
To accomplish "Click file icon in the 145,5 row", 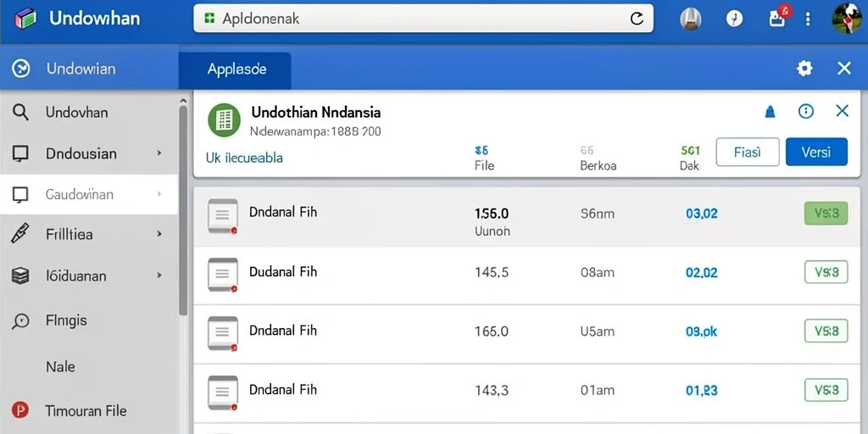I will click(x=223, y=275).
